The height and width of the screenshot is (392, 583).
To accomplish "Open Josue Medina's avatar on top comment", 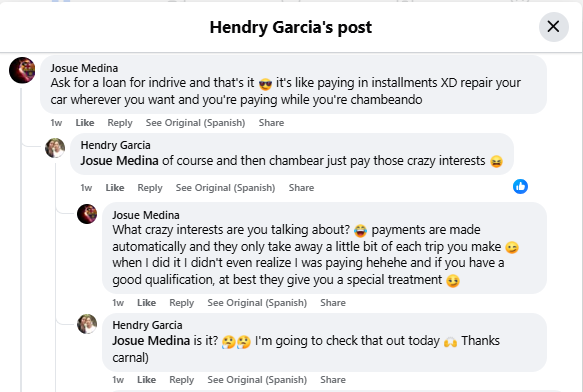I will pos(22,70).
